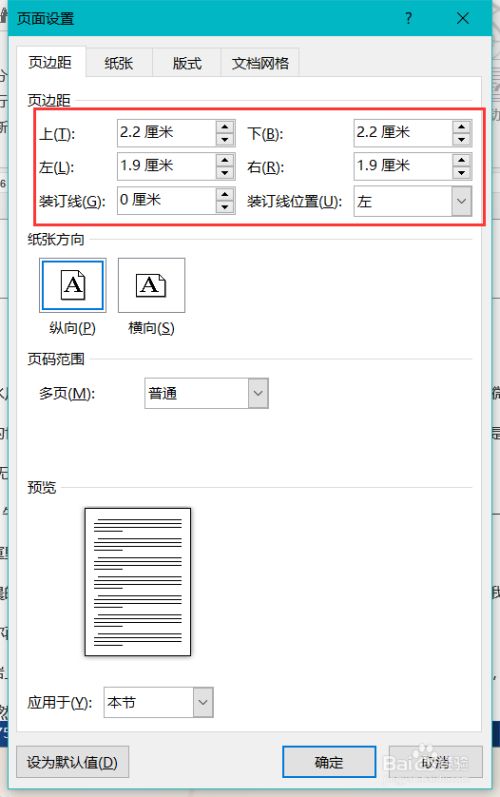Viewport: 500px width, 797px height.
Task: Click the bottom margin 下 input field
Action: 403,133
